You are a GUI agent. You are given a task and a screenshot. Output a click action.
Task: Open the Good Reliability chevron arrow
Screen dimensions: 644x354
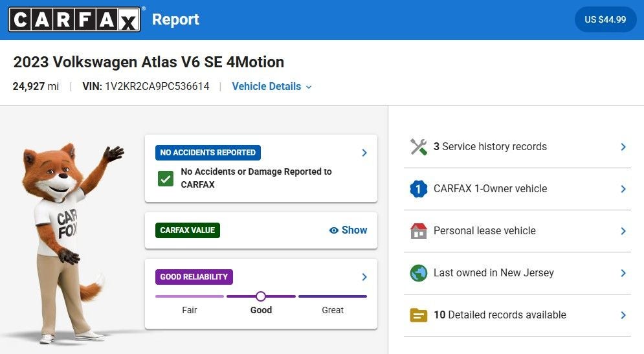(364, 277)
